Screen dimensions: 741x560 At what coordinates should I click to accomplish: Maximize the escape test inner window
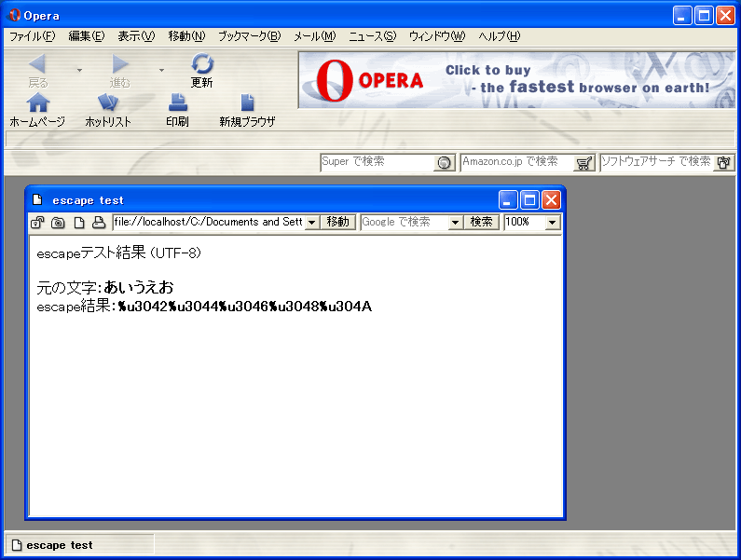(x=529, y=200)
